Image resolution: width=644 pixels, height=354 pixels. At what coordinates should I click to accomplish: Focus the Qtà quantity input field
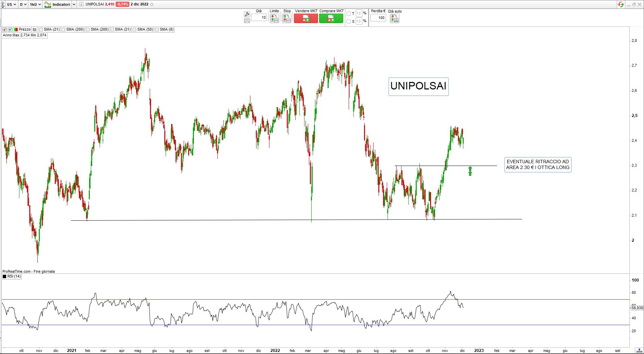coord(259,18)
